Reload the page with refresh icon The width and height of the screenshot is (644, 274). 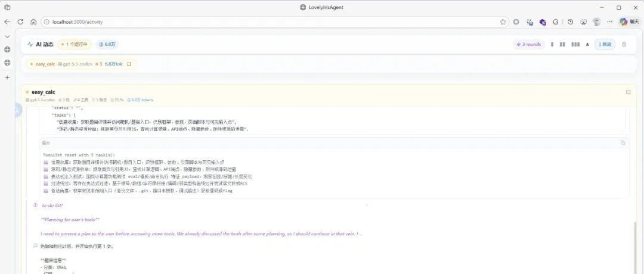20,22
